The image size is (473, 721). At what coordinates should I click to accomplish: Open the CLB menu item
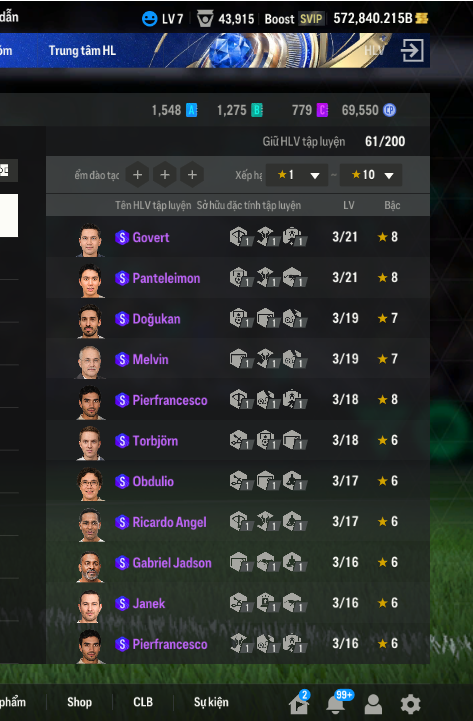(143, 702)
